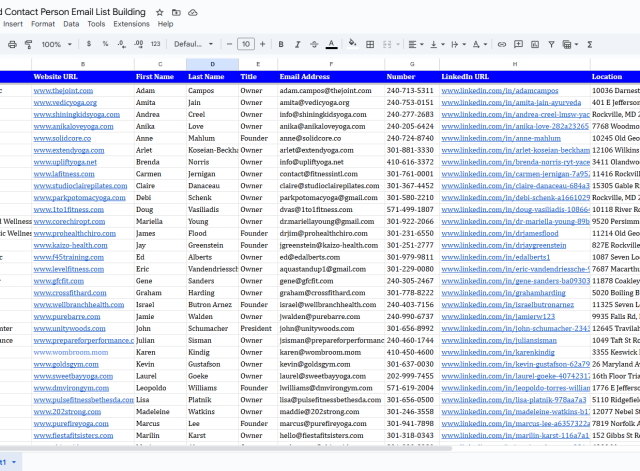640x471 pixels.
Task: Insert a comment
Action: [x=518, y=44]
